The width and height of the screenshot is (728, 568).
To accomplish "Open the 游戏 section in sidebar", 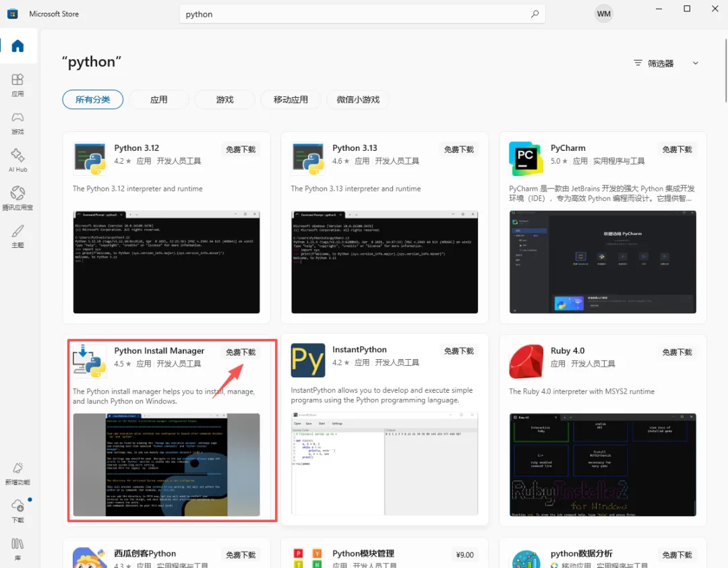I will tap(18, 123).
